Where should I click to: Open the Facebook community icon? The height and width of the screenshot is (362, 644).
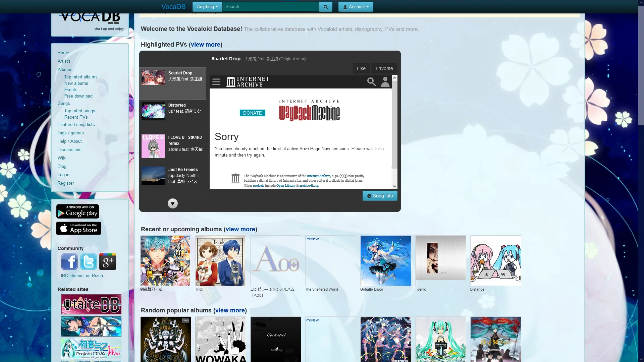(69, 261)
